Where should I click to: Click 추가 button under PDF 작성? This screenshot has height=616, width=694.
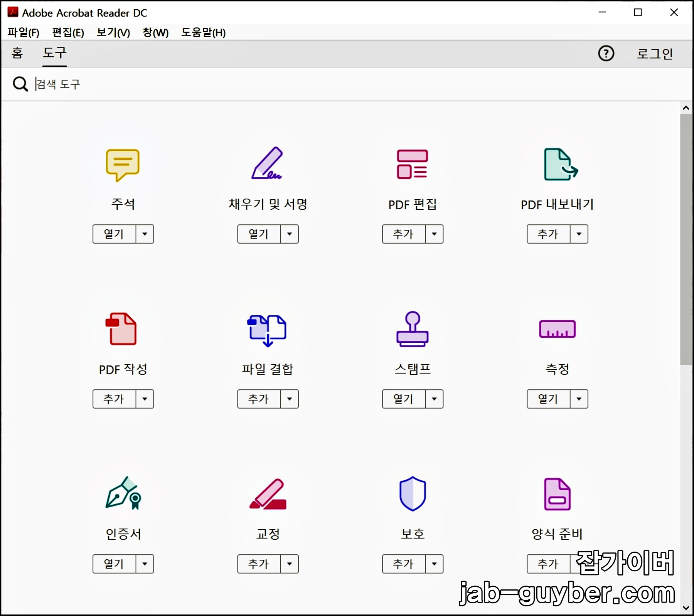point(114,399)
